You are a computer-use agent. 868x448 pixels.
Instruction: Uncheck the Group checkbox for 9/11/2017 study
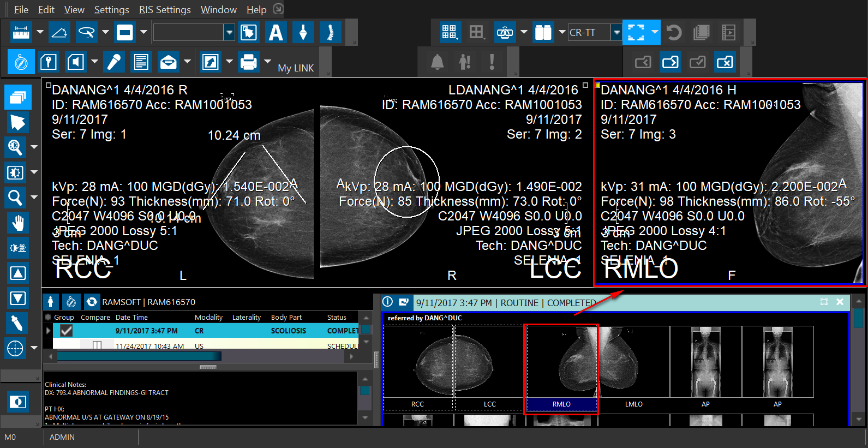click(67, 331)
